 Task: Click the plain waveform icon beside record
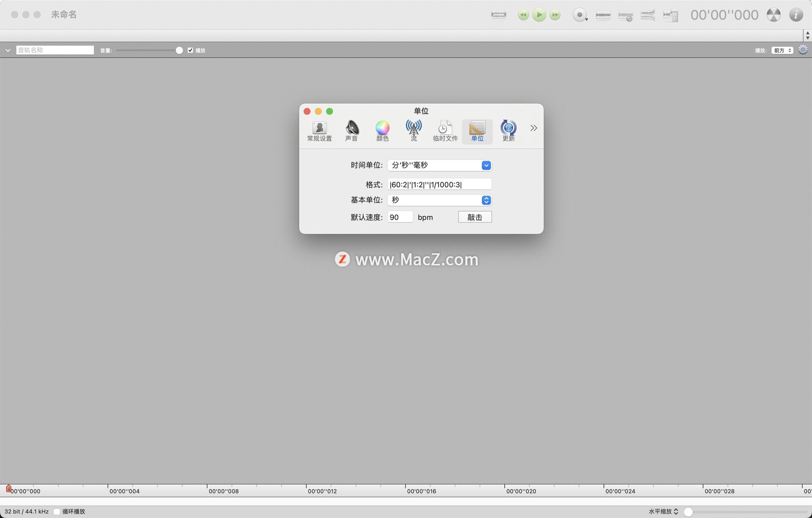click(603, 15)
